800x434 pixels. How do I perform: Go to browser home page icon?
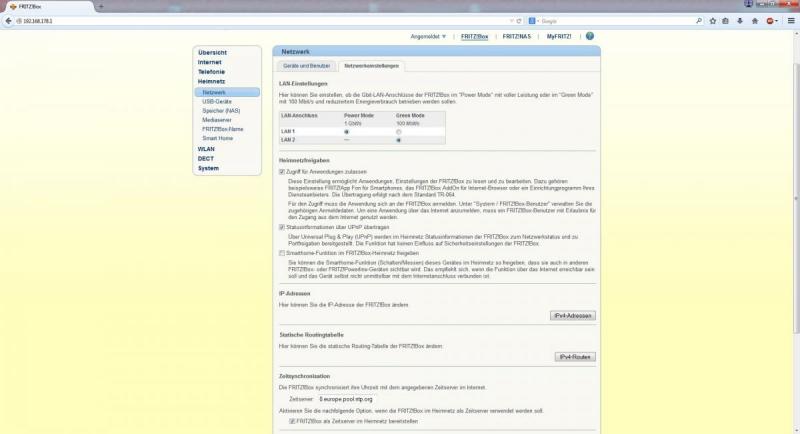[x=754, y=20]
